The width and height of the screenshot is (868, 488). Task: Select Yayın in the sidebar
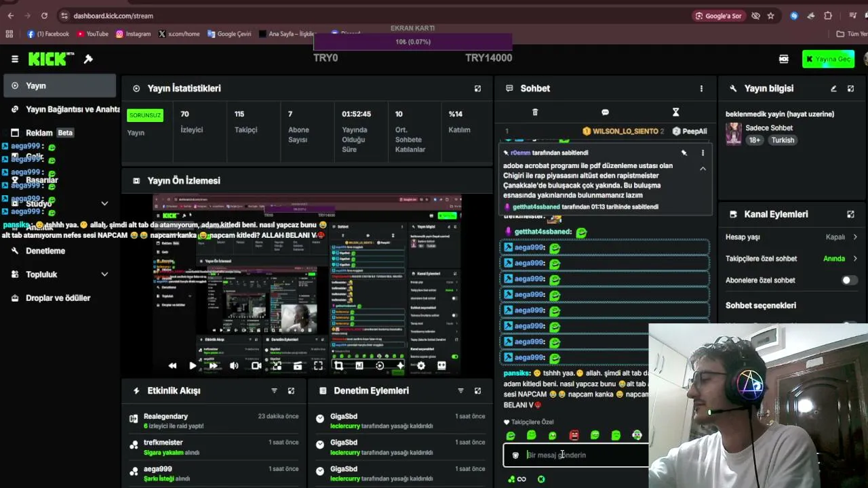pos(60,86)
